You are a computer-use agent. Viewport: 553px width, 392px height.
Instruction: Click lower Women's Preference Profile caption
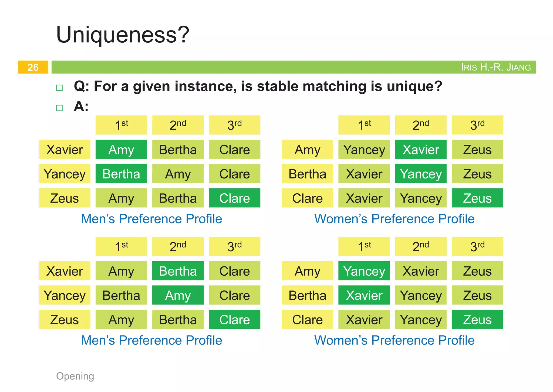click(x=394, y=340)
